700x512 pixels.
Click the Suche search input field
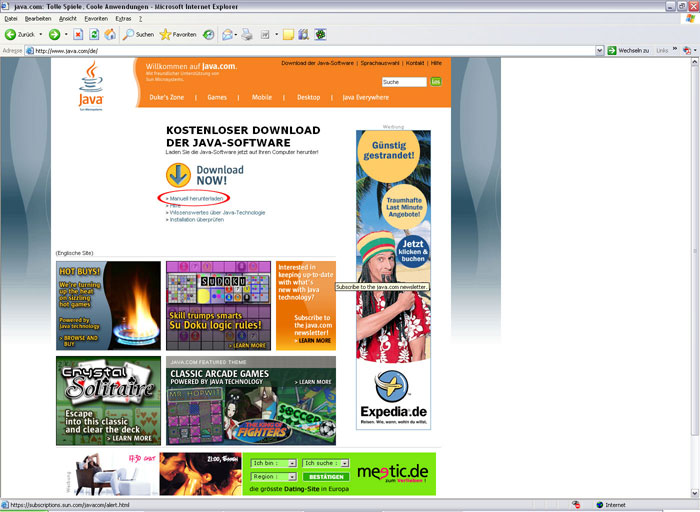pos(404,82)
